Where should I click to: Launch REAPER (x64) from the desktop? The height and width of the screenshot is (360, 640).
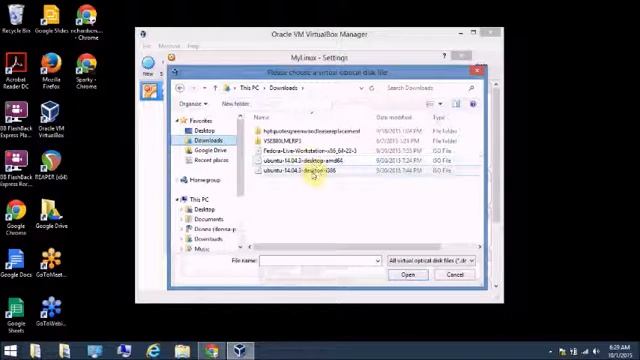pos(51,165)
